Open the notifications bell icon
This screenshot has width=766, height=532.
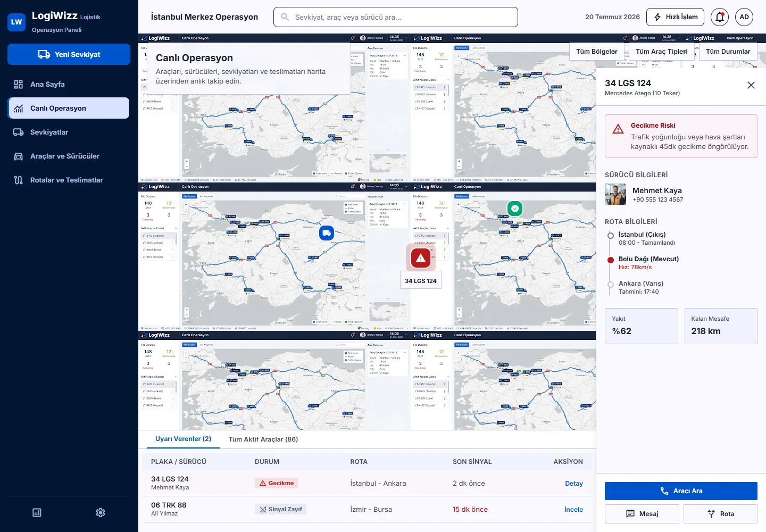[x=720, y=17]
